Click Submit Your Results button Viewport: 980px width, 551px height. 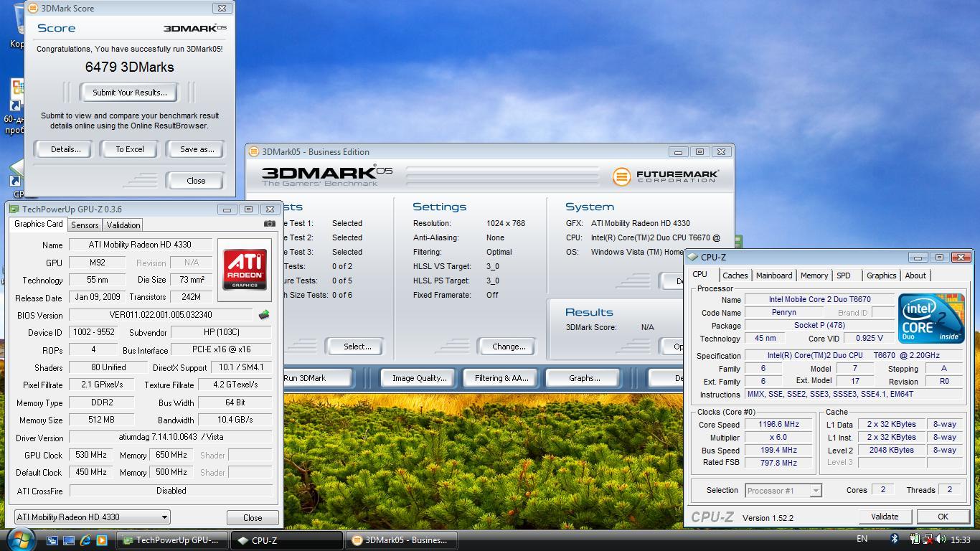pyautogui.click(x=130, y=93)
